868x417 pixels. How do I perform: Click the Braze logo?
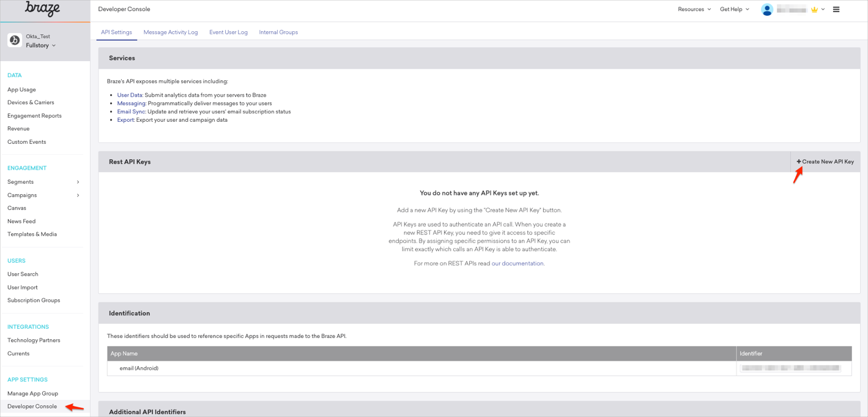pos(43,9)
